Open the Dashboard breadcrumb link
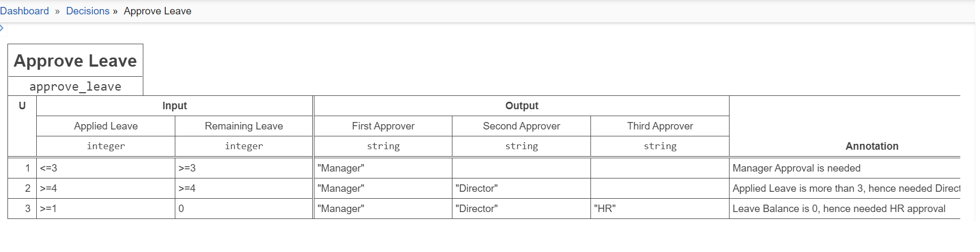This screenshot has height=252, width=980. pyautogui.click(x=25, y=11)
